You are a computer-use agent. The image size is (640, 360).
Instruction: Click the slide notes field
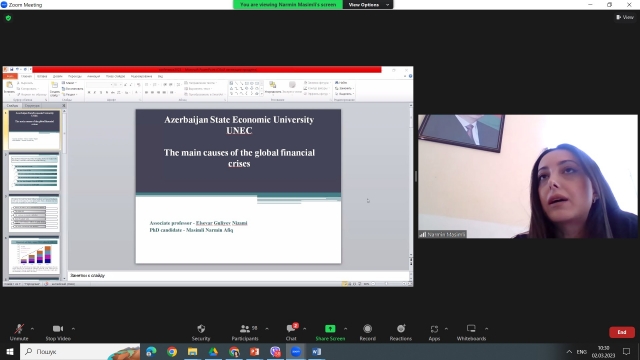pos(239,276)
